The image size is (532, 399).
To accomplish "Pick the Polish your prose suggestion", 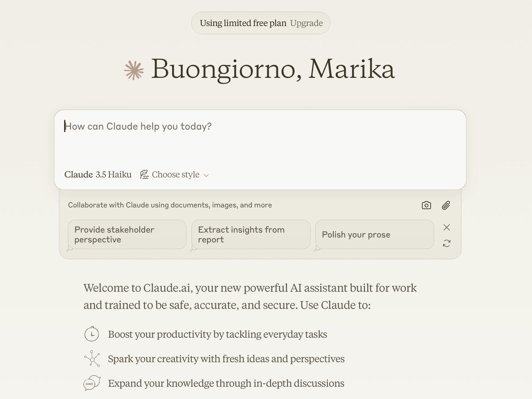I will [375, 234].
